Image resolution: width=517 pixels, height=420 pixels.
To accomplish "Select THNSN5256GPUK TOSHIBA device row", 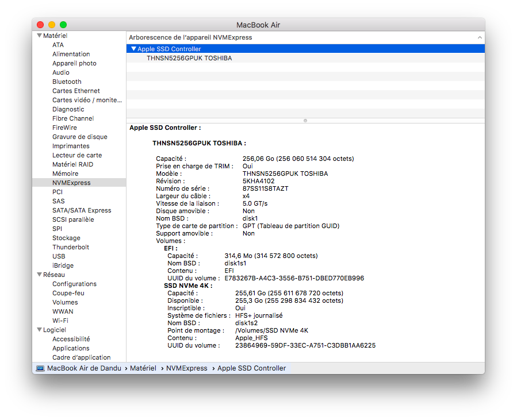I will click(305, 58).
